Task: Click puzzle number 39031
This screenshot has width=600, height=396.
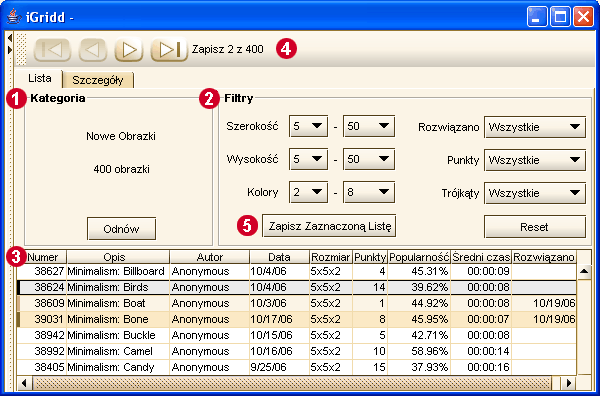Action: 49,319
